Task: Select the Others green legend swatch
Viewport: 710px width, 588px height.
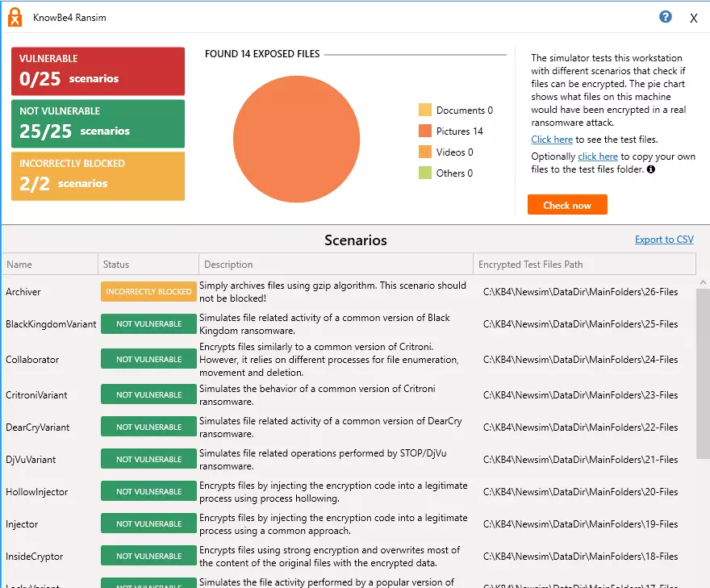Action: [x=425, y=173]
